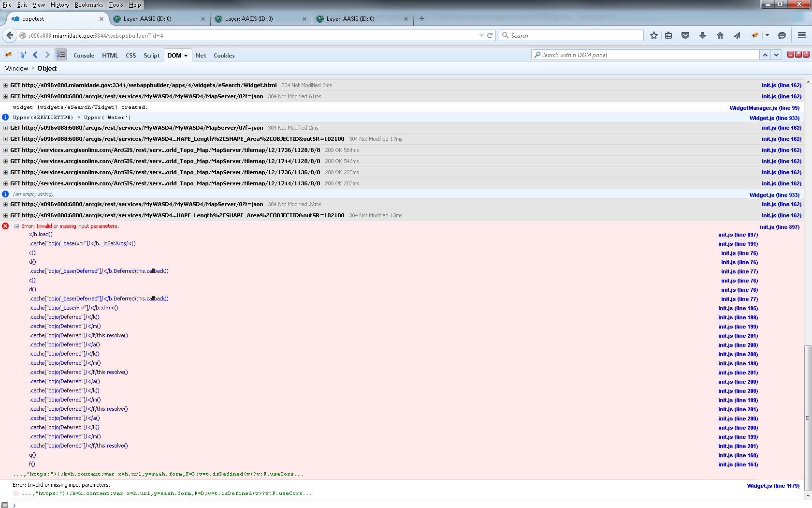812x508 pixels.
Task: Click the Firebug panel vertical scrollbar thumb
Action: click(x=808, y=418)
